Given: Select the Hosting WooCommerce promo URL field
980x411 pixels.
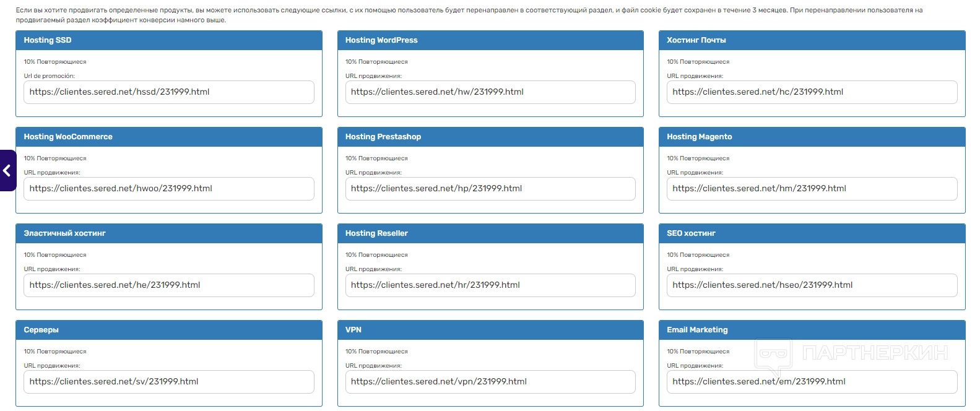Looking at the screenshot, I should click(169, 189).
